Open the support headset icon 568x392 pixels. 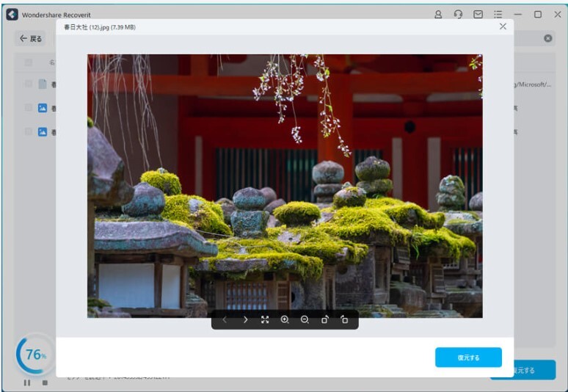458,14
